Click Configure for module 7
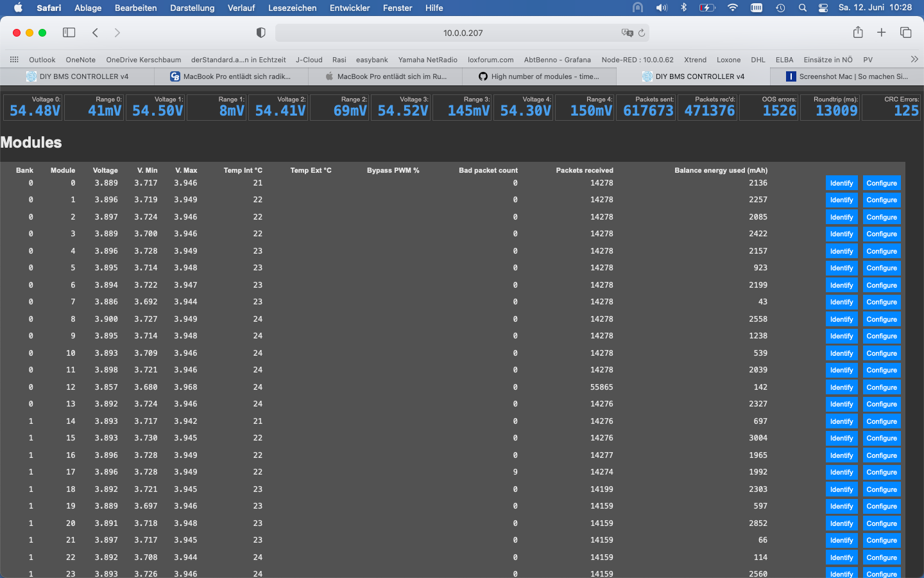 pyautogui.click(x=882, y=302)
